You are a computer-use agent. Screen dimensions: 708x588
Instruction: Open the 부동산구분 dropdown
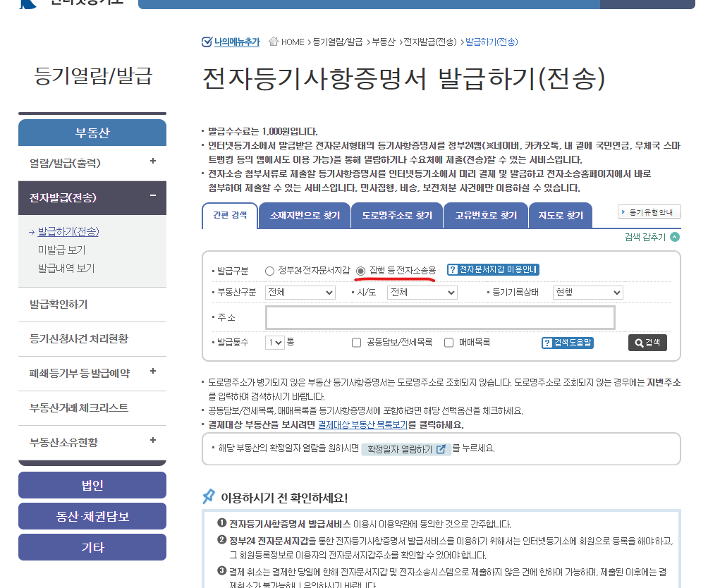(x=300, y=293)
